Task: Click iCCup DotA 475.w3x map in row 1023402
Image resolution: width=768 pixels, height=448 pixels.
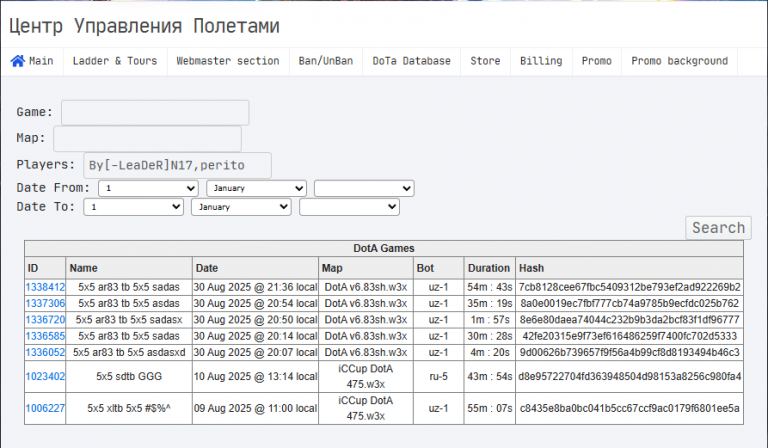Action: tap(366, 377)
